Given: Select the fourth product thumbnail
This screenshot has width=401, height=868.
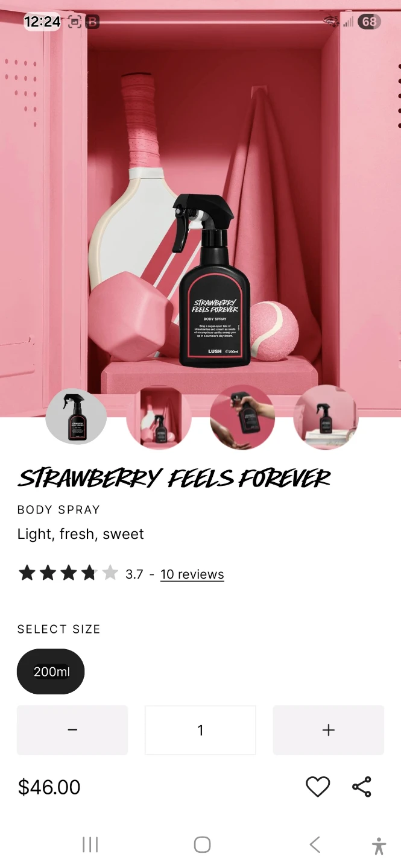Looking at the screenshot, I should click(326, 417).
